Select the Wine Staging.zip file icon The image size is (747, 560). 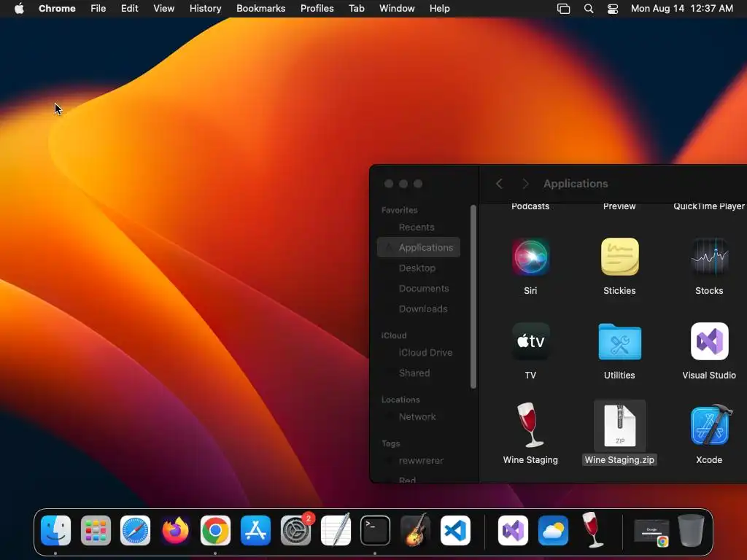click(619, 425)
